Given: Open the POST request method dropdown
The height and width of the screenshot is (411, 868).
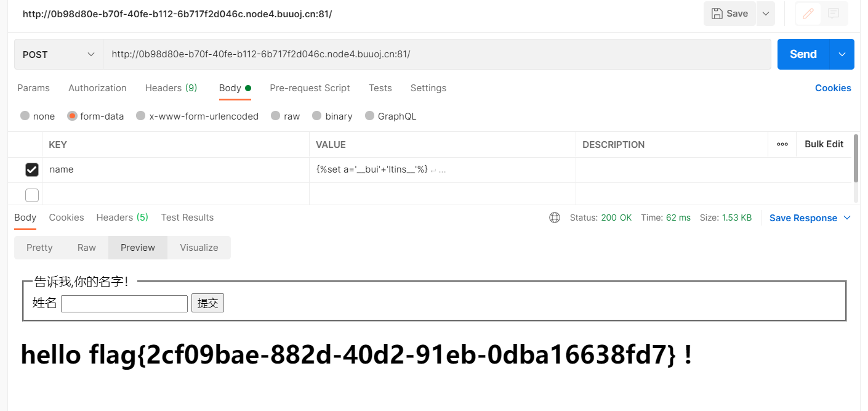Looking at the screenshot, I should 58,54.
